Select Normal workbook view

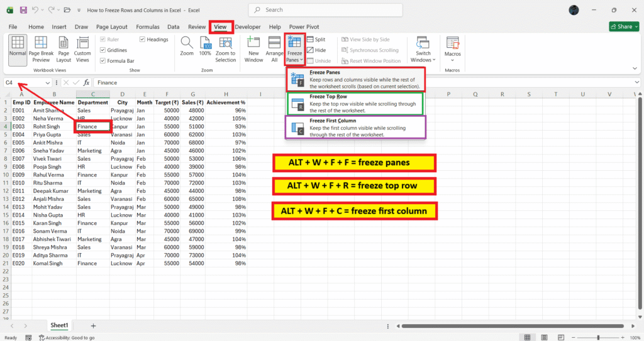(x=18, y=49)
